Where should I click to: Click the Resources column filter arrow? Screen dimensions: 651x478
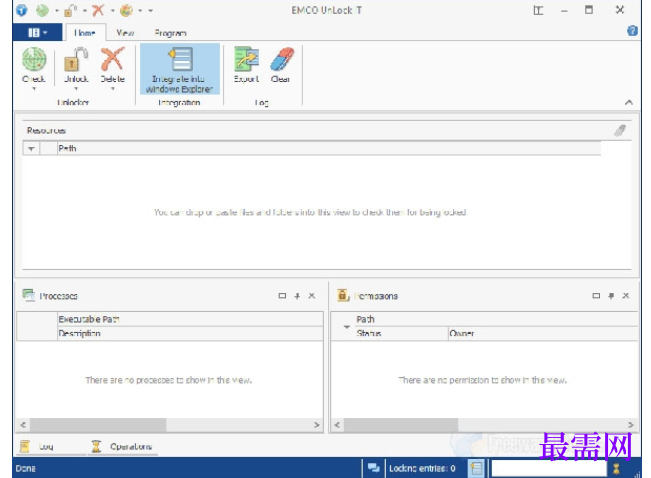(x=31, y=149)
